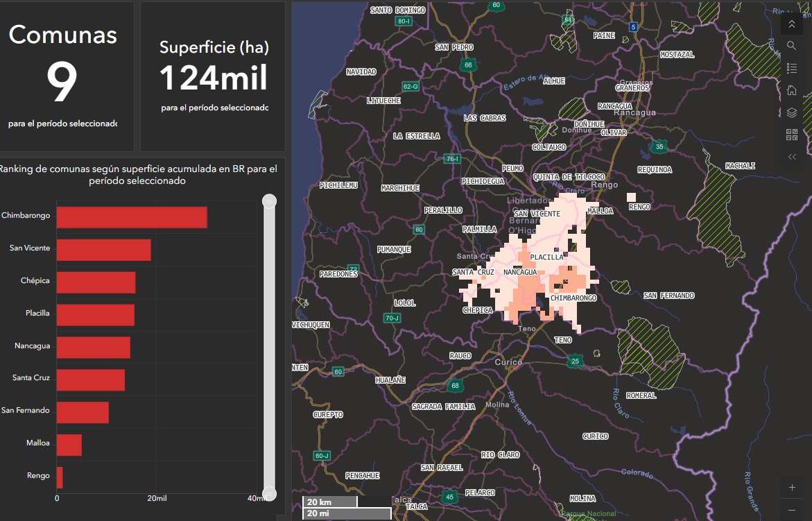Zoom in on the map
This screenshot has height=521, width=812.
pos(792,487)
